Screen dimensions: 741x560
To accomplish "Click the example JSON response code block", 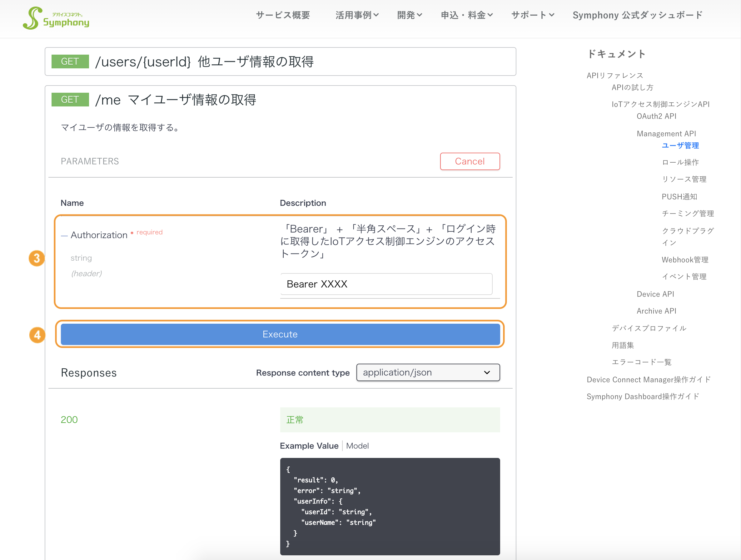I will (x=390, y=506).
